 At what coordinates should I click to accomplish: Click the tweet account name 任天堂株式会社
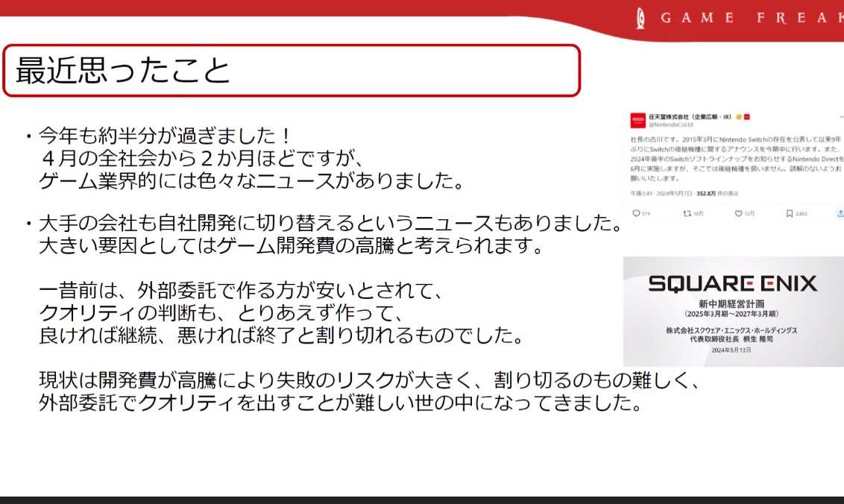(x=690, y=117)
